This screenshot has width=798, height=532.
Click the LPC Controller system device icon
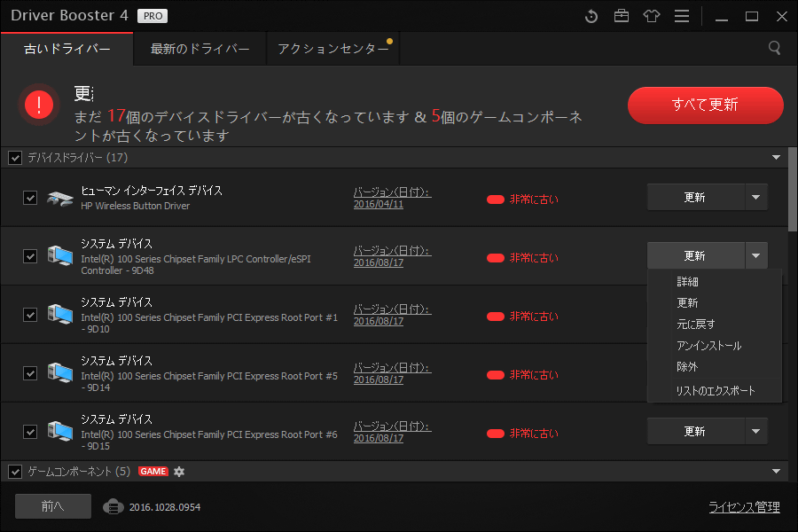[x=60, y=255]
